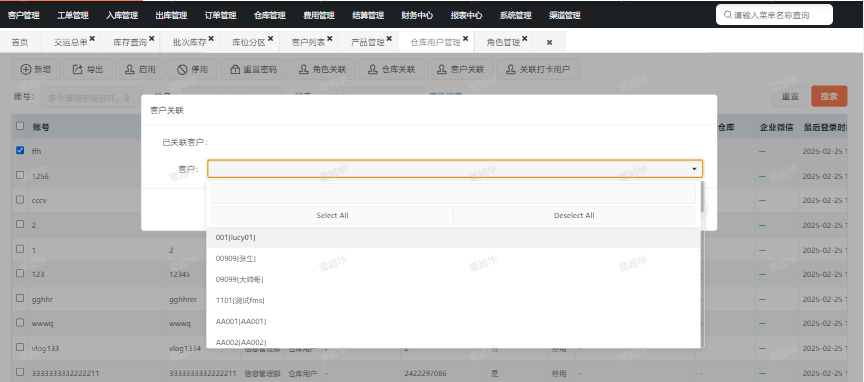
Task: Open the 财务中心 menu
Action: 417,15
